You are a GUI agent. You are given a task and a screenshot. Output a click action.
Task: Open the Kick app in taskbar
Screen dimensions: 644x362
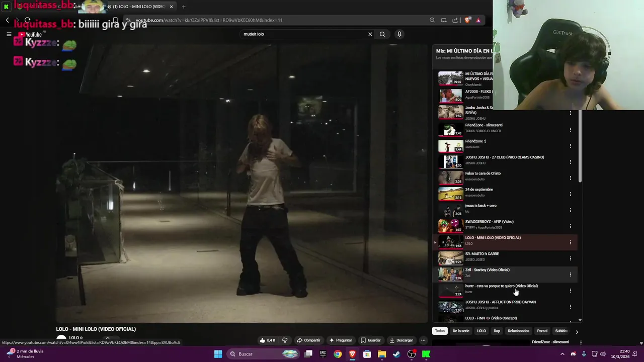click(x=426, y=354)
